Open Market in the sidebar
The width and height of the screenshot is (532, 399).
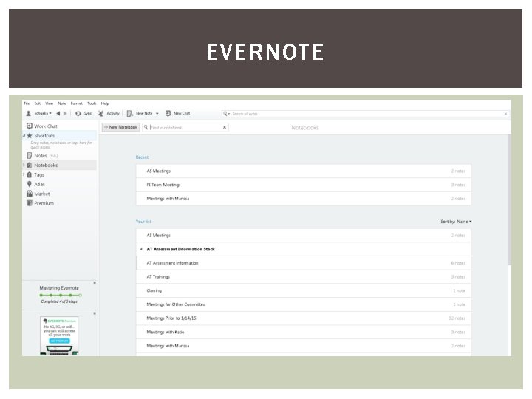pyautogui.click(x=38, y=194)
